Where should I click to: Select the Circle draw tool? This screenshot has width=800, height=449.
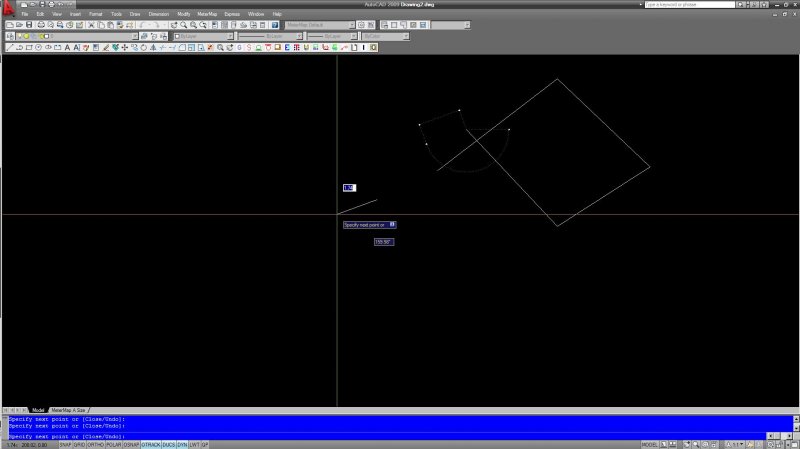click(38, 47)
